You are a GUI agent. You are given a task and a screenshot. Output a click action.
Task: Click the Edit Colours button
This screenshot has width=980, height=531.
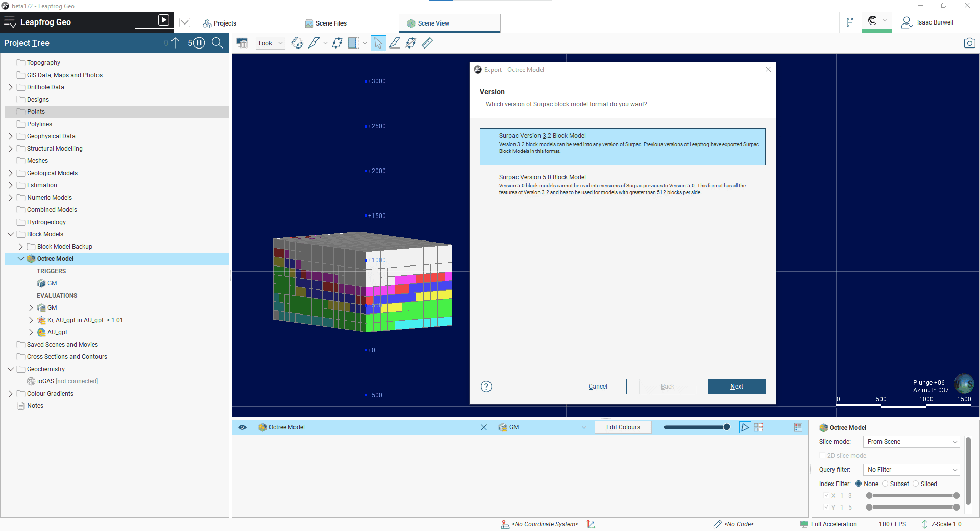(623, 427)
